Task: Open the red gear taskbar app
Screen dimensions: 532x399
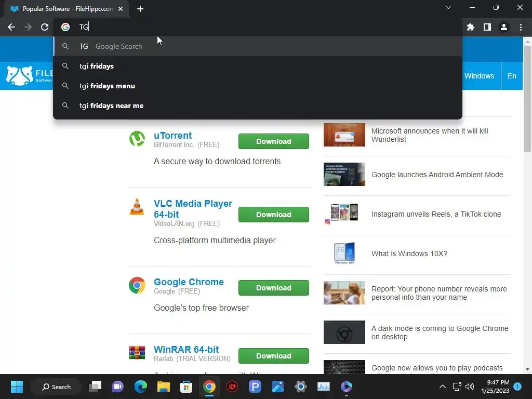Action: [232, 387]
